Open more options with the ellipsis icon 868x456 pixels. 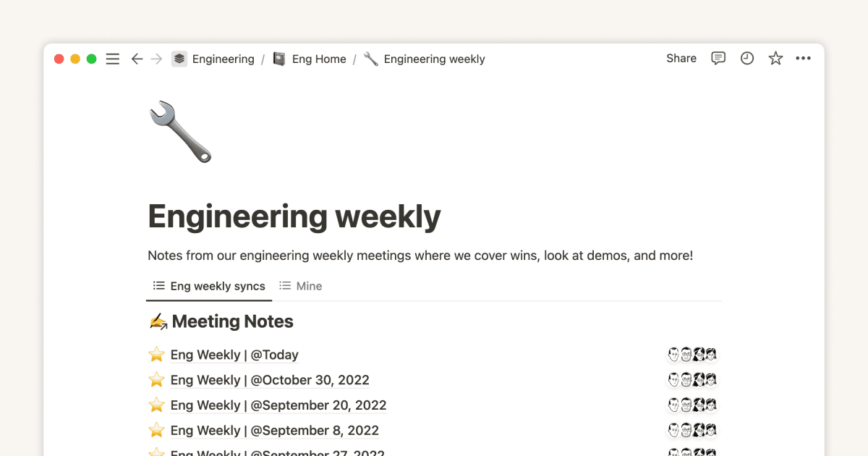coord(803,59)
